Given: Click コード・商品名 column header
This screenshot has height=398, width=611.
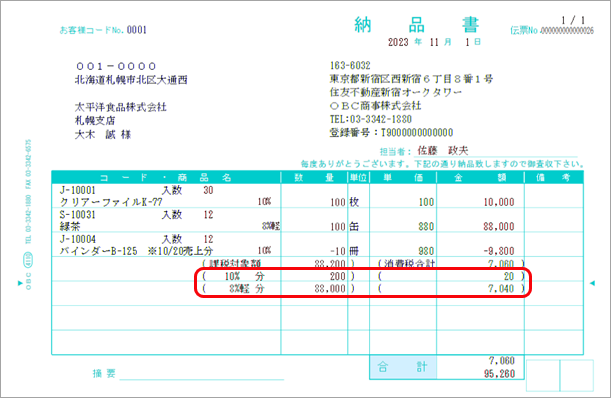Looking at the screenshot, I should click(x=166, y=178).
